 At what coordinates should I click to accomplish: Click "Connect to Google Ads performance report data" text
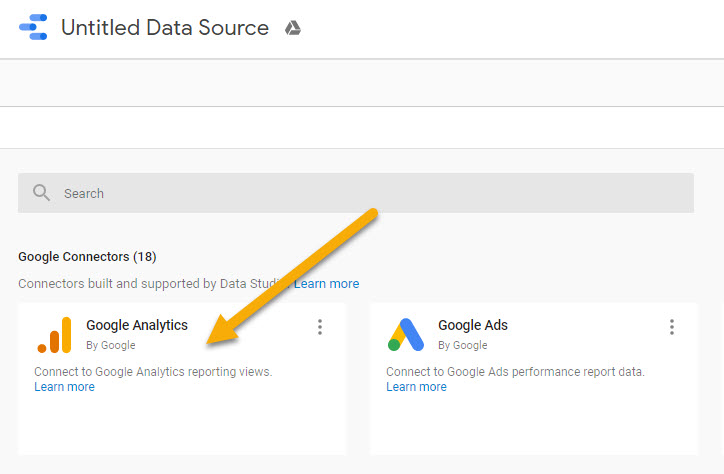tap(515, 372)
